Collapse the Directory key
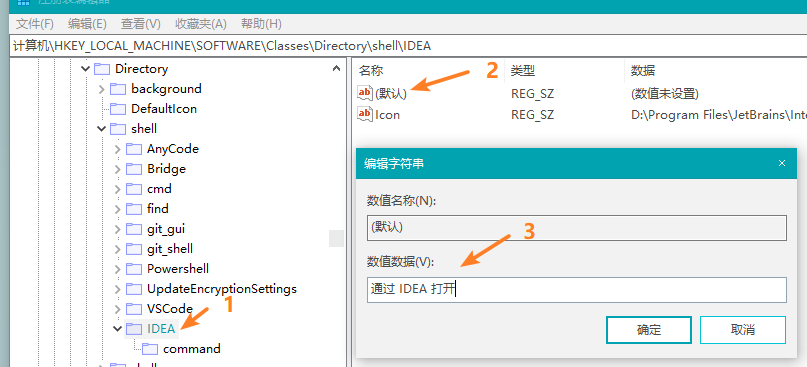Screen dimensions: 807x367 click(x=85, y=68)
